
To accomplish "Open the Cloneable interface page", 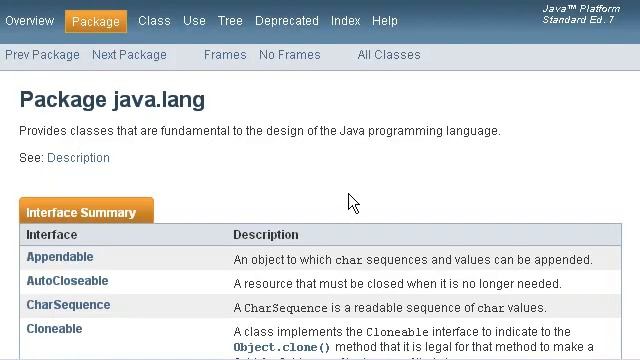I will pyautogui.click(x=54, y=329).
